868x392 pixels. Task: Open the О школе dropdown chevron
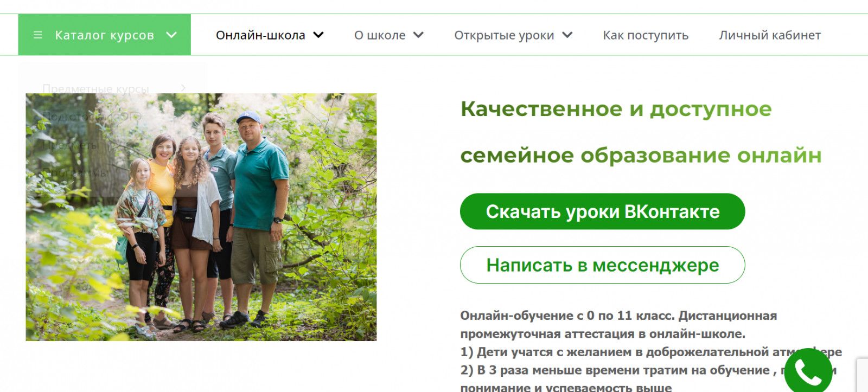(x=418, y=35)
